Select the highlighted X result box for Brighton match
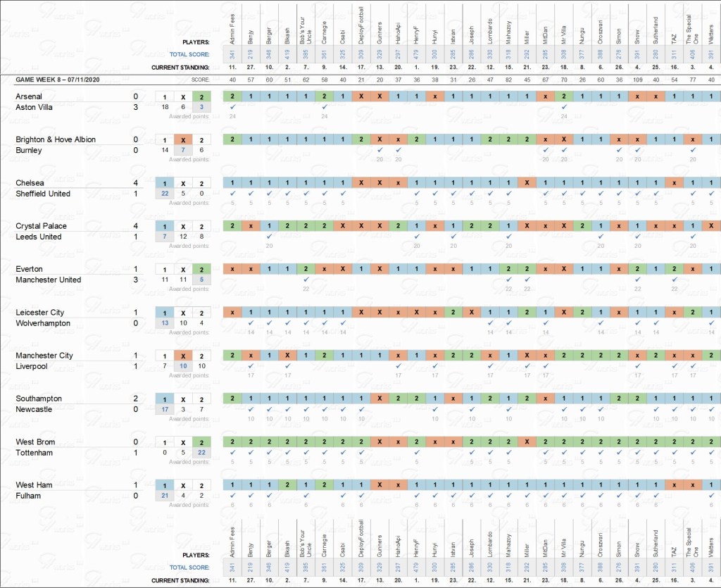721x588 pixels. point(183,139)
